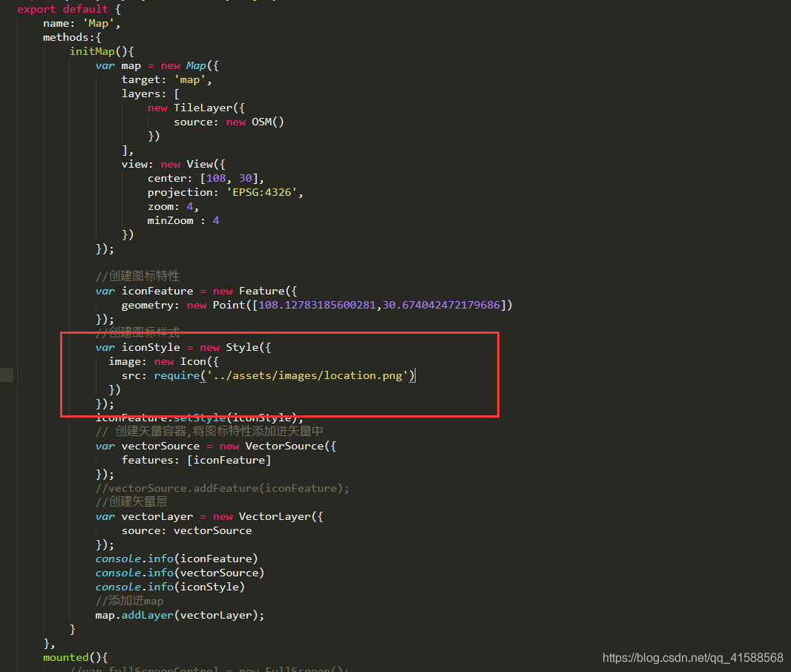791x672 pixels.
Task: Click the 'geometry: new Point' line
Action: (x=317, y=305)
